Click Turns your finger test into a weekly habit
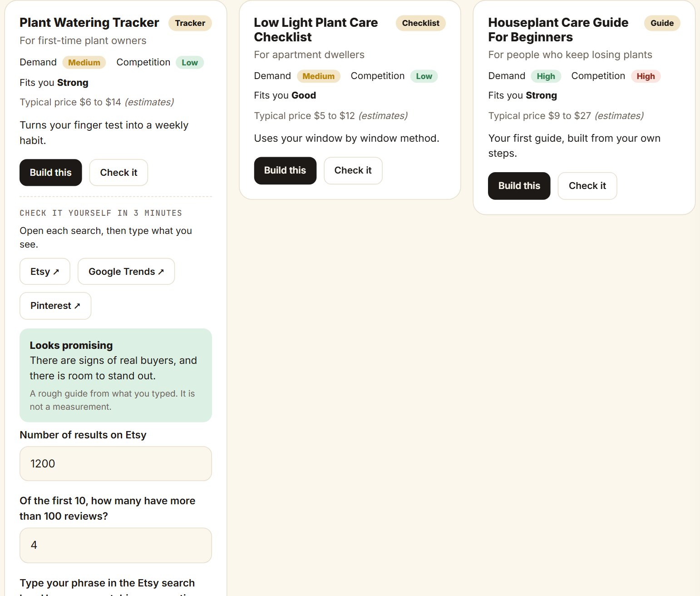Viewport: 700px width, 596px height. point(104,133)
